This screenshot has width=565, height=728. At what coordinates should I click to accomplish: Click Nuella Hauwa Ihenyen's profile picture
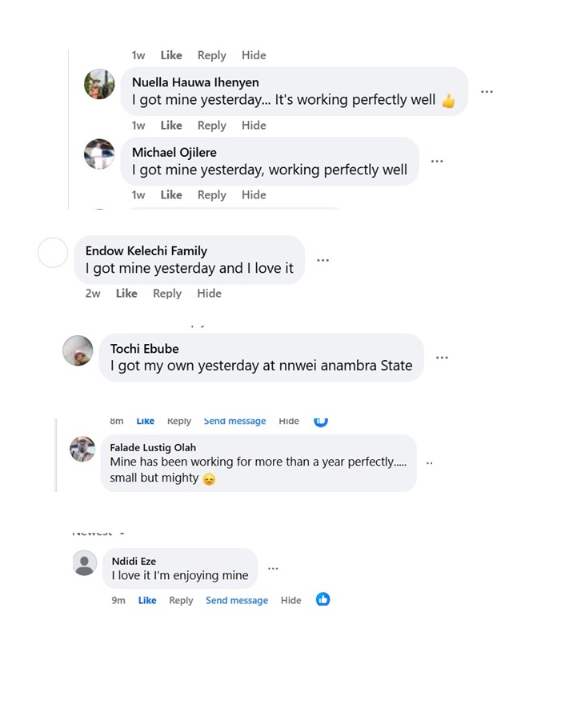tap(99, 84)
